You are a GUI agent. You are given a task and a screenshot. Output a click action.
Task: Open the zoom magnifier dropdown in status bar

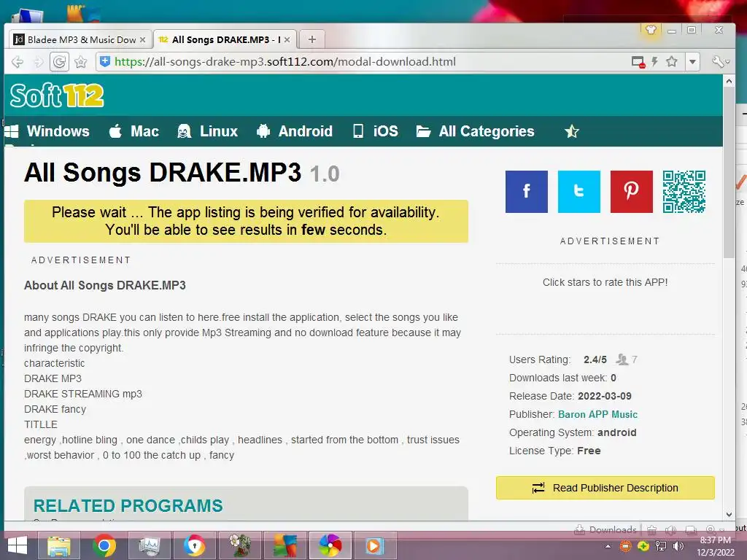[x=713, y=529]
